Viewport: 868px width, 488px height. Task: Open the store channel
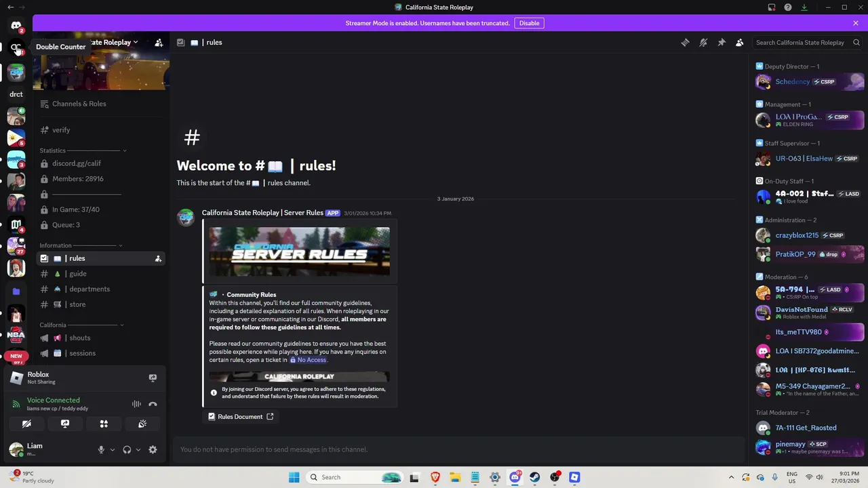pos(100,304)
